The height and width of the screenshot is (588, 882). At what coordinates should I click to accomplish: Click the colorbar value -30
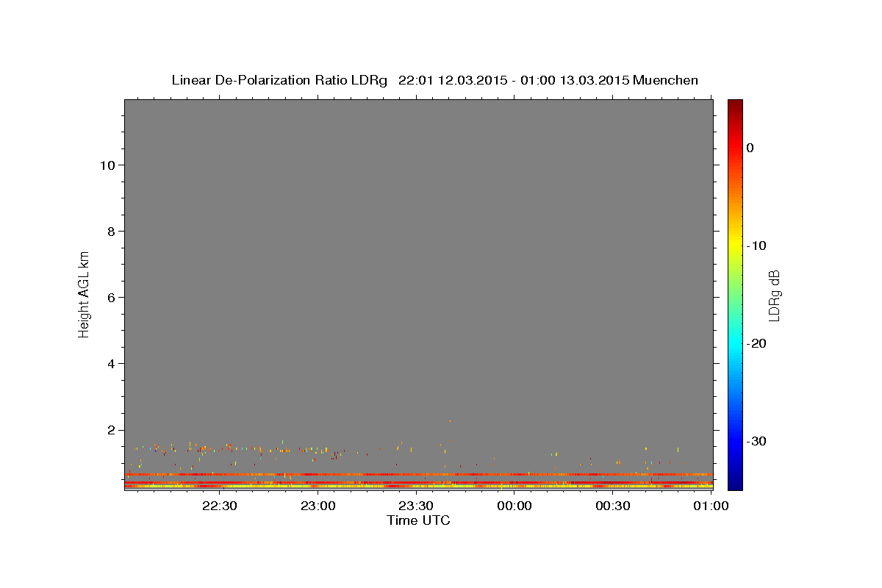pyautogui.click(x=757, y=441)
